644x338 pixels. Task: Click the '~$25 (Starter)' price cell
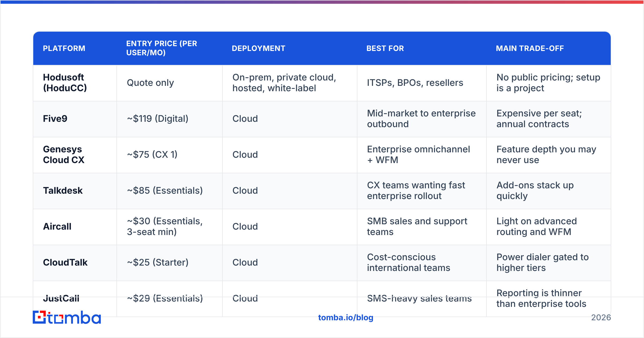[x=170, y=263]
